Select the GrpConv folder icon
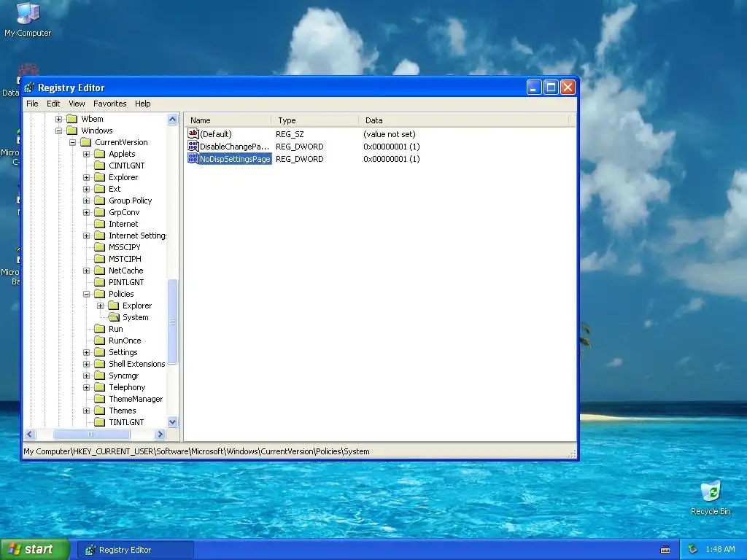The height and width of the screenshot is (560, 747). point(99,212)
